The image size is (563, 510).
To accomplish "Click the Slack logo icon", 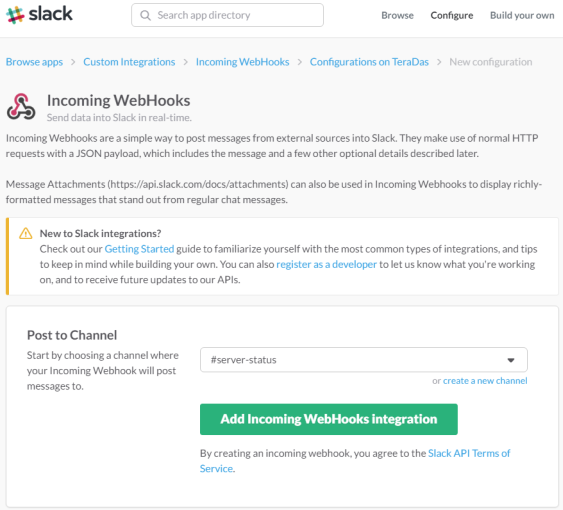I will click(15, 15).
